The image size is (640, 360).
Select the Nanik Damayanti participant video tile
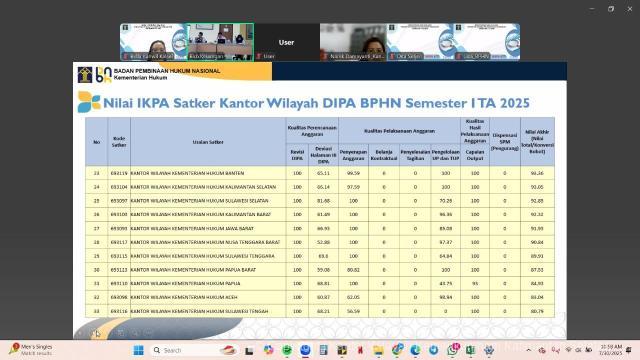[353, 42]
